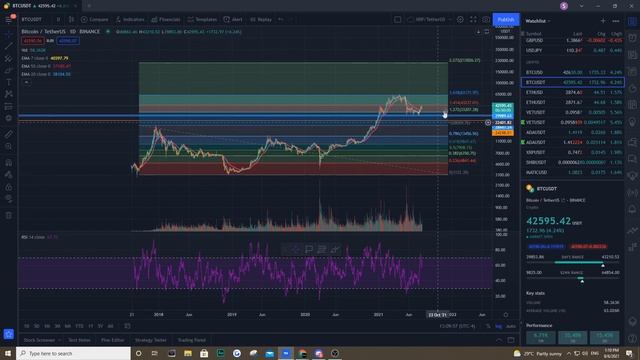Open the hamburger main menu
Image resolution: width=640 pixels, height=360 pixels.
tap(9, 20)
